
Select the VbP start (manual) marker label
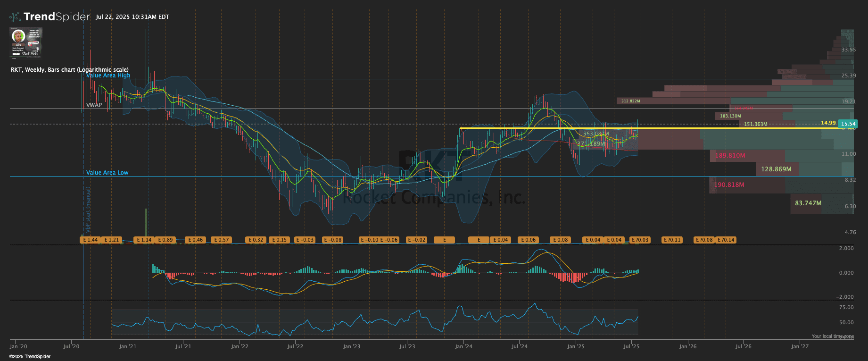88,210
